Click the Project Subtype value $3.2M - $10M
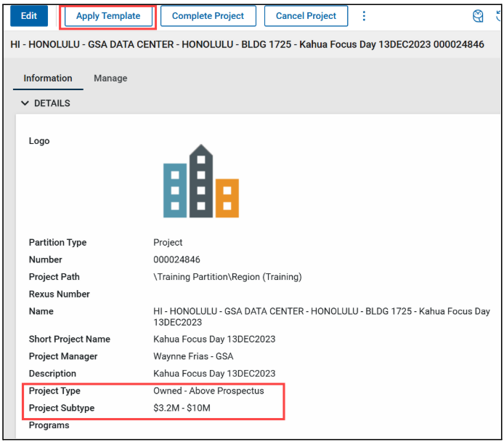Image resolution: width=504 pixels, height=442 pixels. (182, 408)
